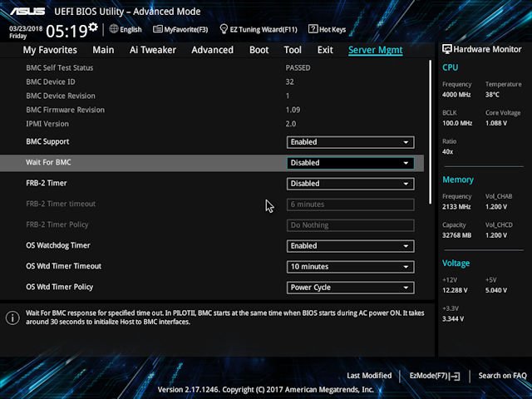This screenshot has height=399, width=532.
Task: Click the 3.344 V reading
Action: coord(453,319)
